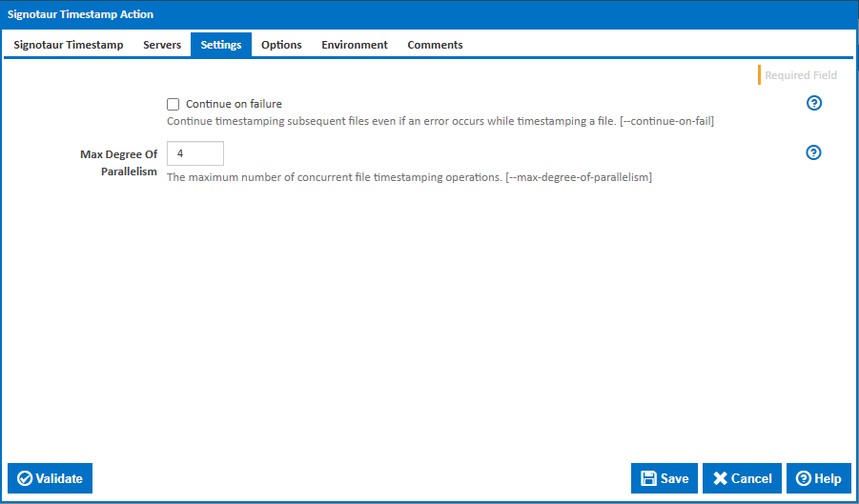Click the Signotaur Timestamp Action title

[80, 14]
